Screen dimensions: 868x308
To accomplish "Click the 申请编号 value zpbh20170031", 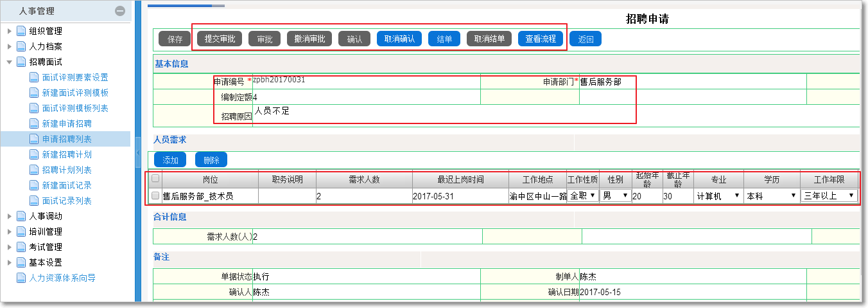I will (279, 80).
